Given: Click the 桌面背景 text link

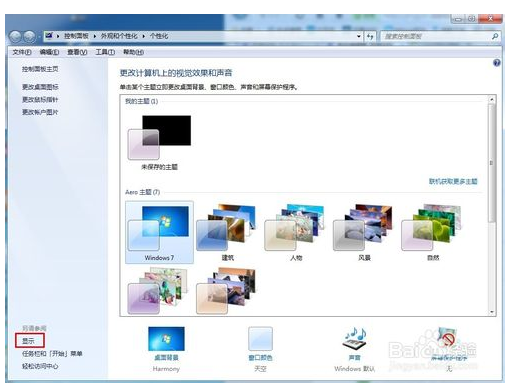Looking at the screenshot, I should point(166,358).
